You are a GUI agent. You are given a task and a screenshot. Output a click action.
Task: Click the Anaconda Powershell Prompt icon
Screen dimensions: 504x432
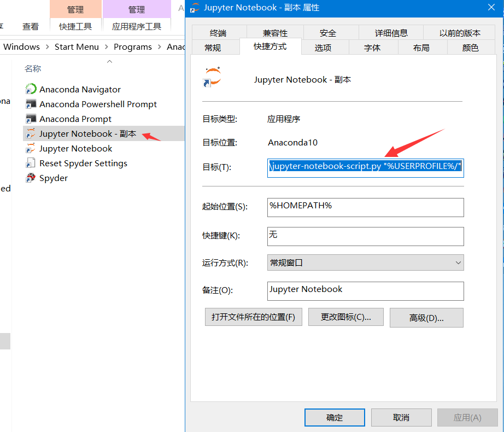[x=31, y=104]
